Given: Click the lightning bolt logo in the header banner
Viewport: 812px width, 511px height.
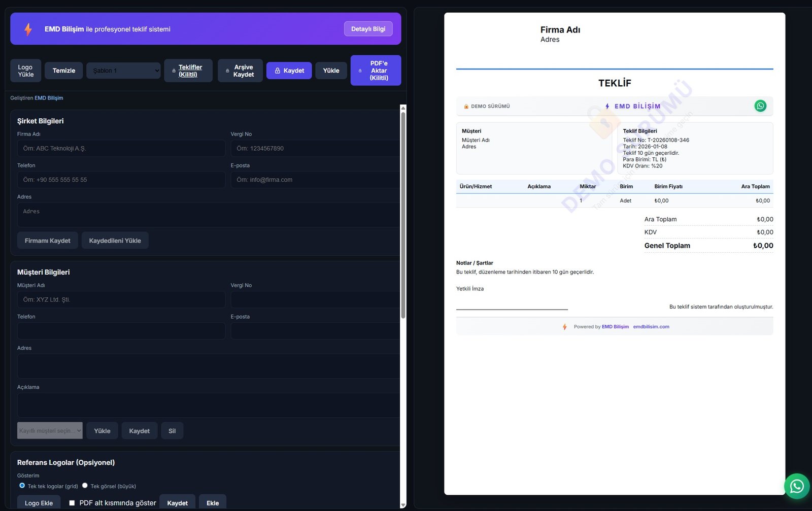Looking at the screenshot, I should coord(28,29).
